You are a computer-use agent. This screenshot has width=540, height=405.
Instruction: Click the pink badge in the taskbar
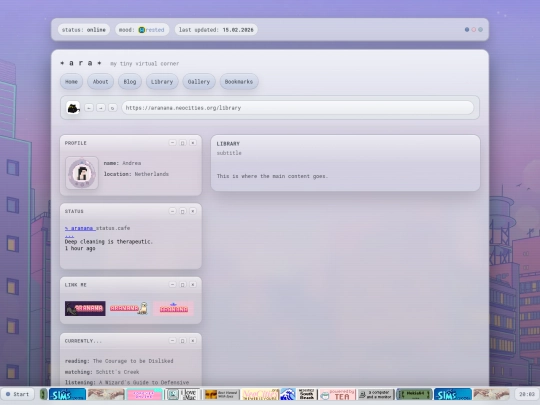(x=144, y=394)
